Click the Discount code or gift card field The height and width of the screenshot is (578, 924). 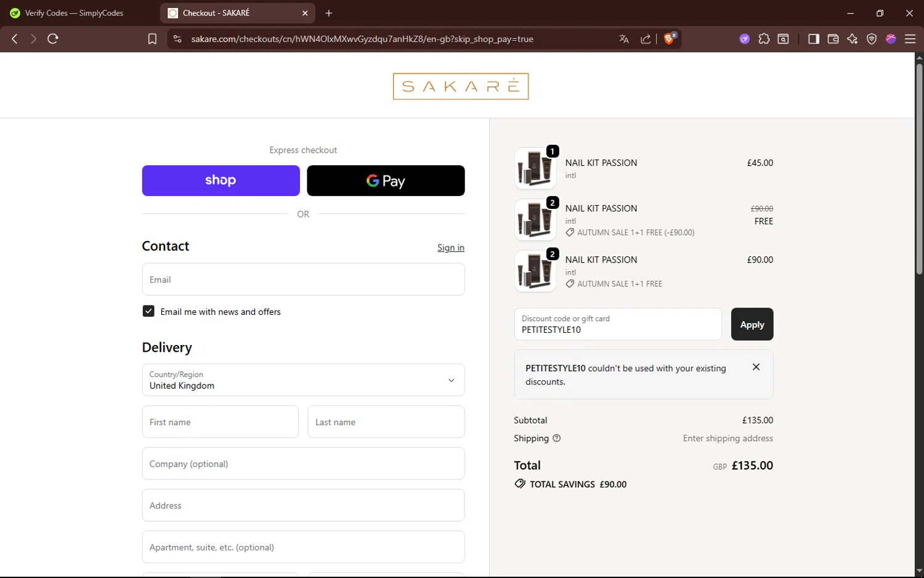click(618, 324)
